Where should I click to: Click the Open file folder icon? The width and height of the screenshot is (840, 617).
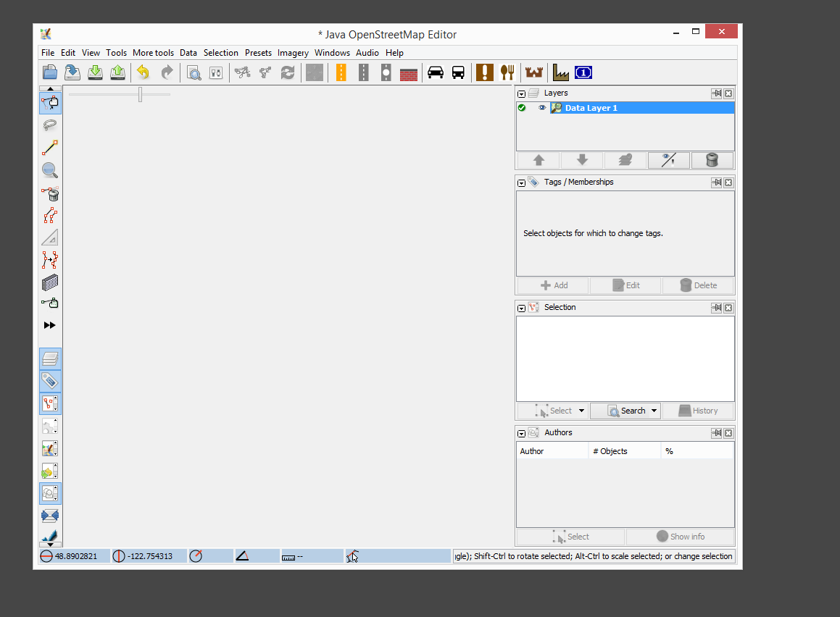coord(50,72)
